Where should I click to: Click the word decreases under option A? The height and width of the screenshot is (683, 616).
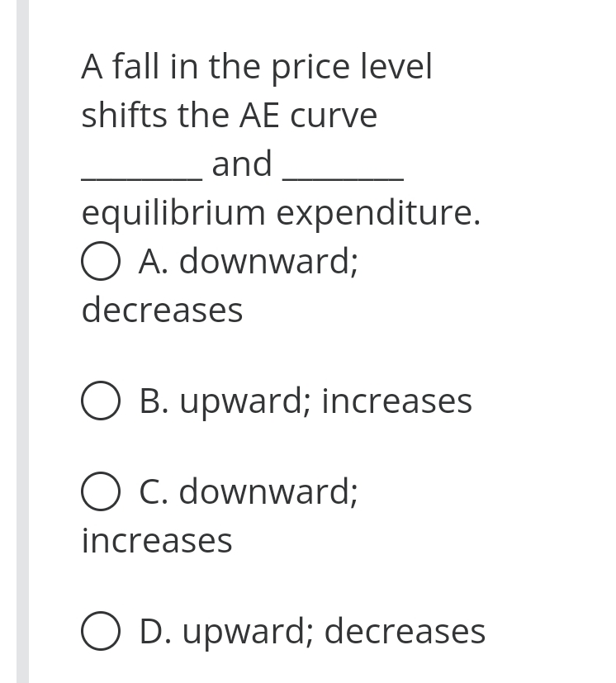click(x=162, y=310)
